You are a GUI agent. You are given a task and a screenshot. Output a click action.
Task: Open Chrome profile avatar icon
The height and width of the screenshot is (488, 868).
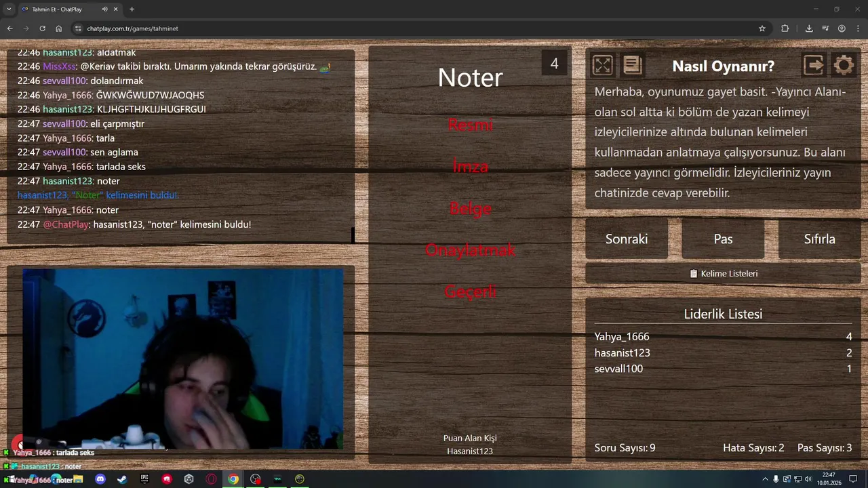coord(842,28)
